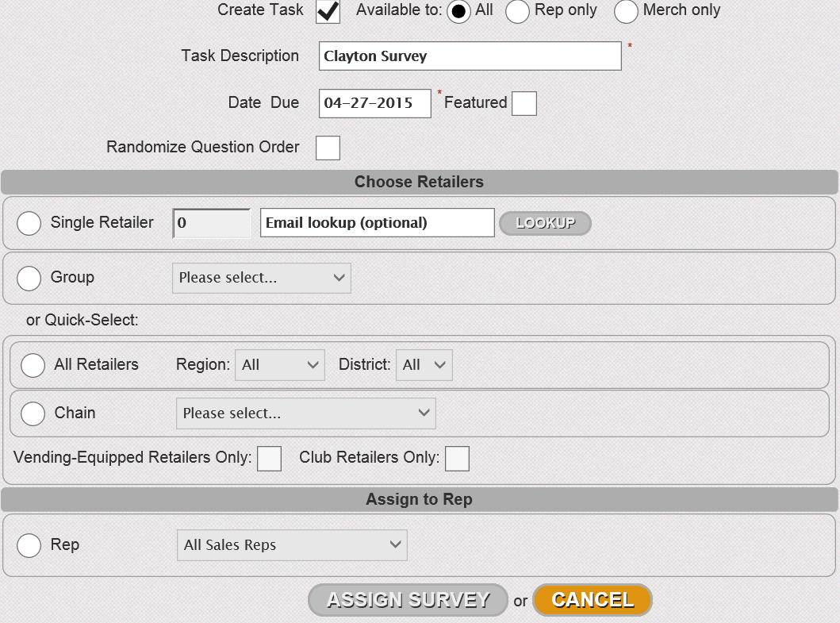The image size is (840, 623).
Task: Choose the 'Merch only' radio option
Action: point(626,11)
